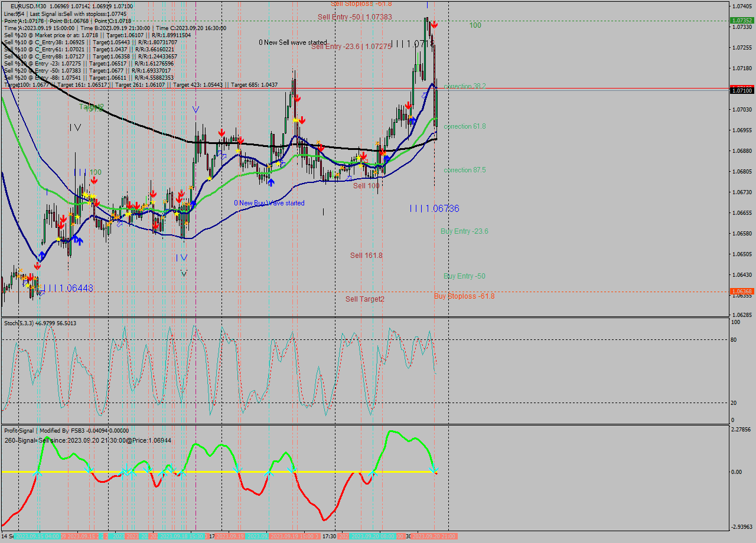Click the 'Sell %10 @ Entry -23' line
The image size is (756, 543).
tap(89, 63)
